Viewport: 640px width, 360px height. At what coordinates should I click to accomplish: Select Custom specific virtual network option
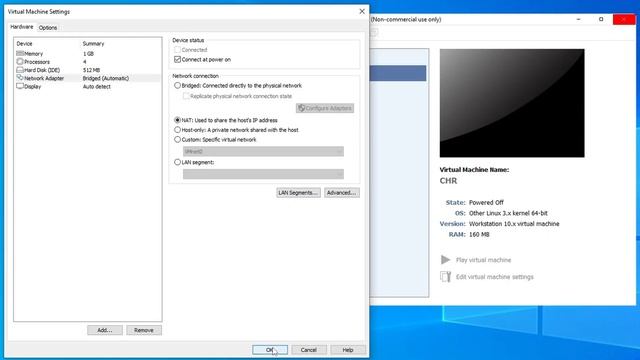[178, 140]
